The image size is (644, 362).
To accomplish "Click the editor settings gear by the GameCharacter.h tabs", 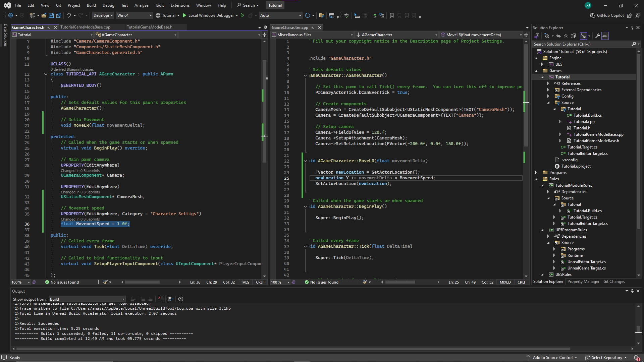I will (266, 27).
